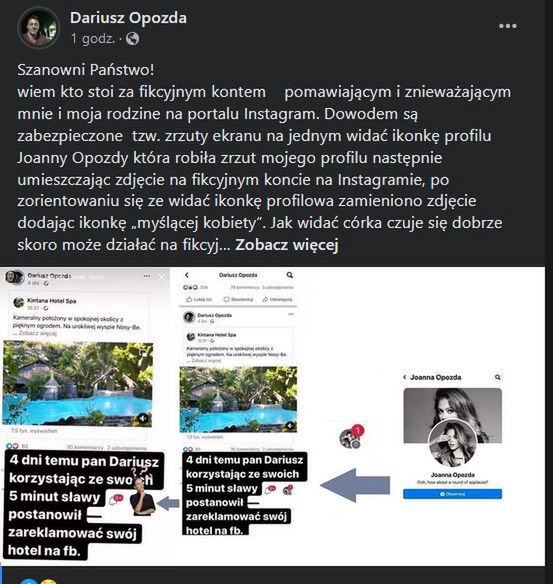
Task: Click the mute speaker icon on left pool video
Action: [x=143, y=418]
